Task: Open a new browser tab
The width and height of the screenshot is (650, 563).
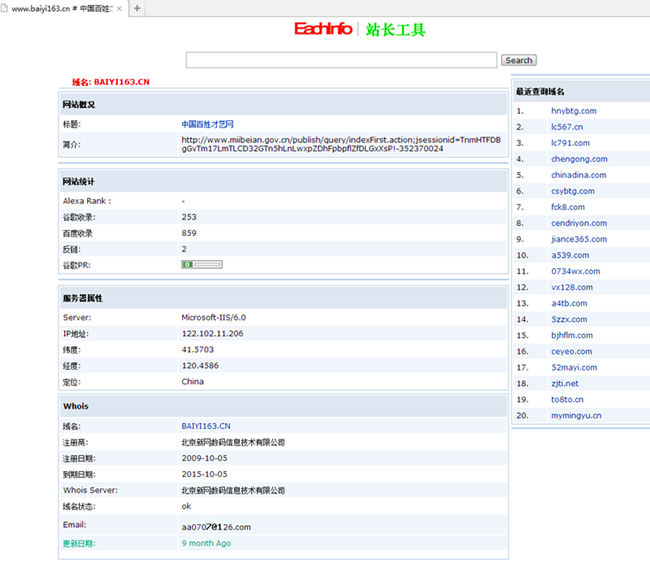Action: coord(137,8)
